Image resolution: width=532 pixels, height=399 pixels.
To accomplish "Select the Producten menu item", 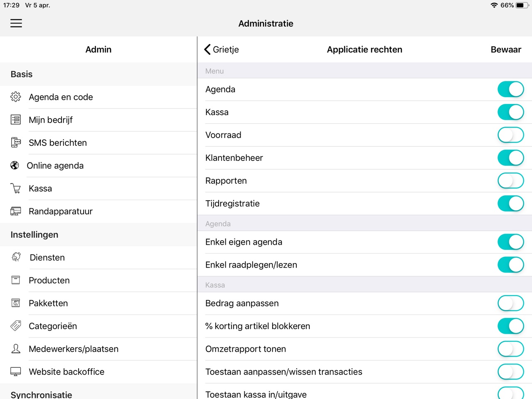I will point(99,280).
